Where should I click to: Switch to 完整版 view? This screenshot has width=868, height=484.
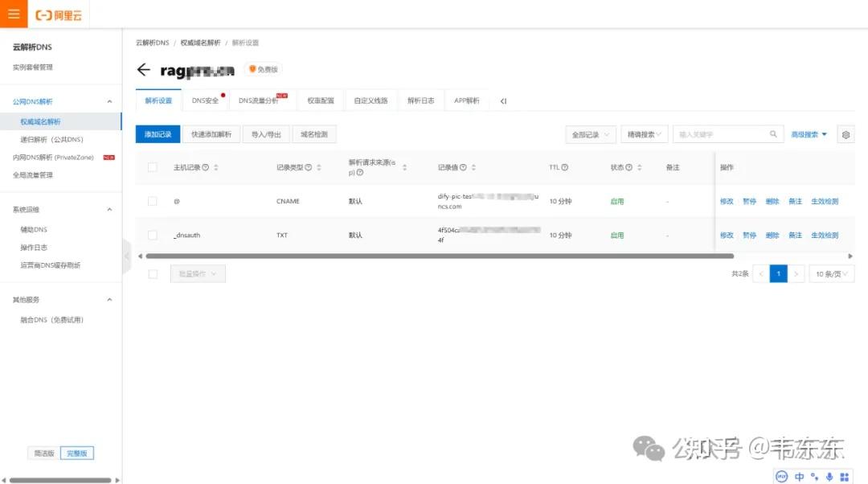pos(77,453)
